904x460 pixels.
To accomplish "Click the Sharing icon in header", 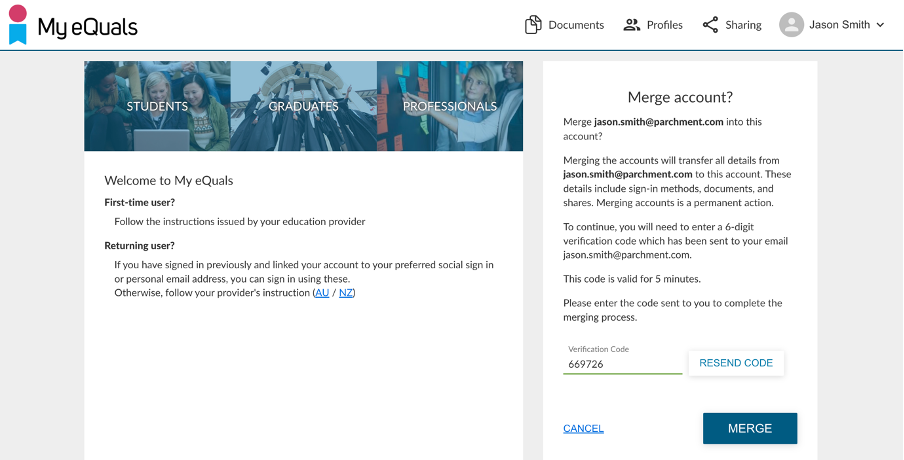I will click(710, 25).
